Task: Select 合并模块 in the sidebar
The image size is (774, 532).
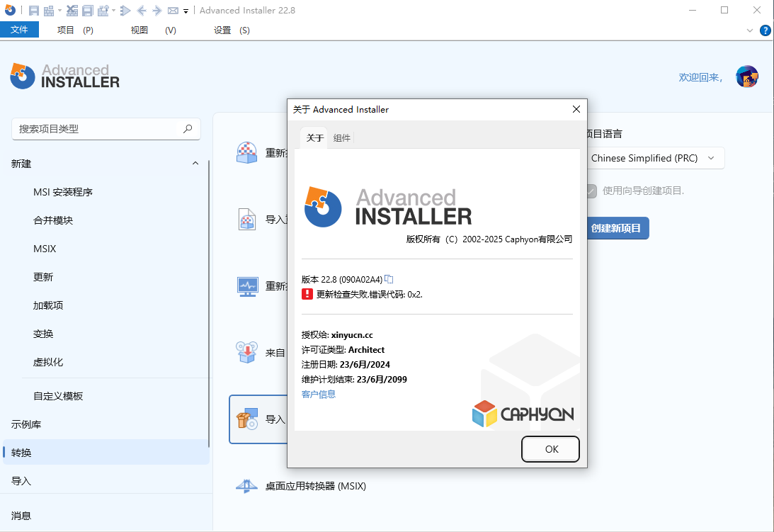Action: pos(53,220)
